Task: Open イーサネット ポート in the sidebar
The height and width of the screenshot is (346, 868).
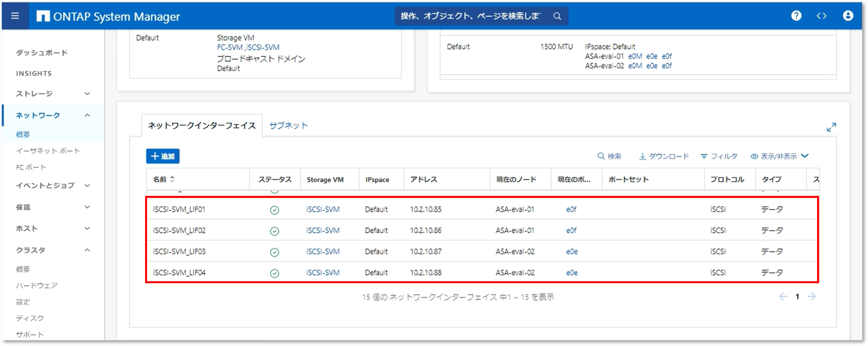Action: (x=48, y=151)
